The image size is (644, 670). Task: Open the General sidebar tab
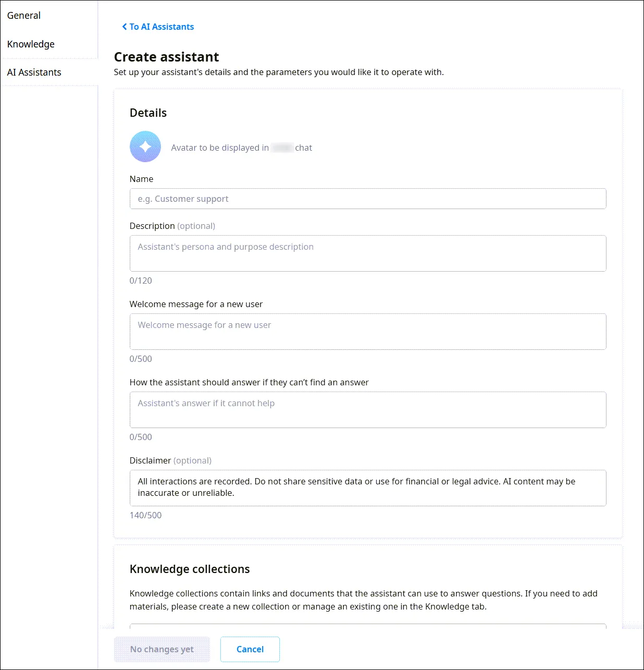point(24,15)
